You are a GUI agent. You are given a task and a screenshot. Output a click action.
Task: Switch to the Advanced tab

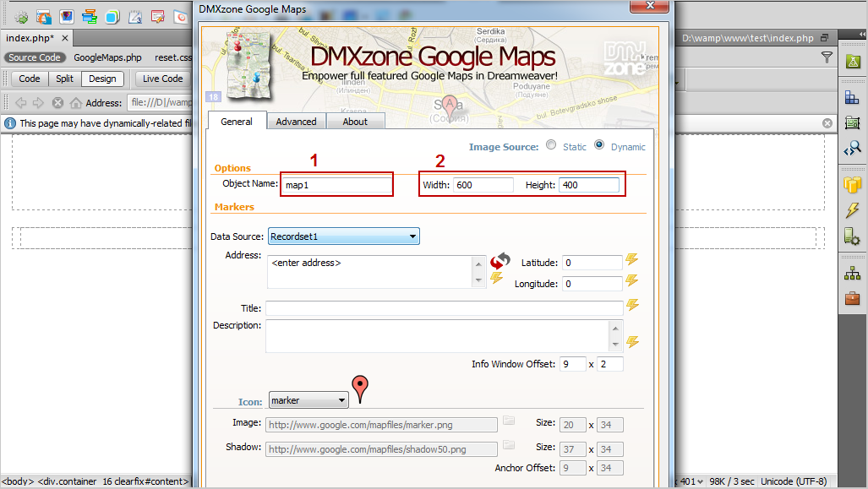[296, 122]
